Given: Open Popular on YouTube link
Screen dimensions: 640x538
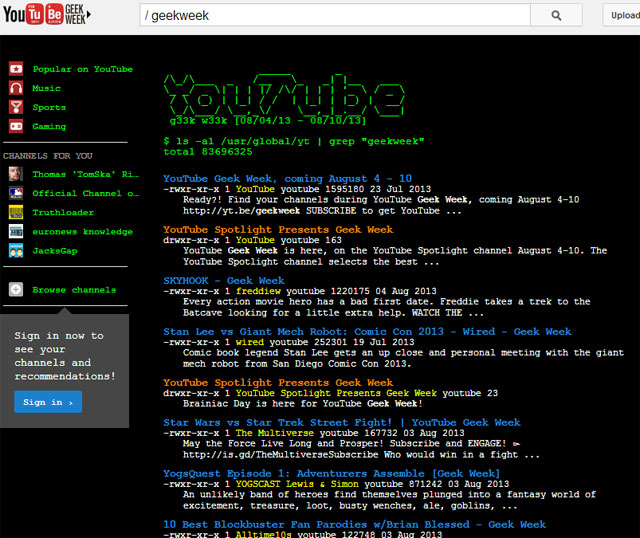Looking at the screenshot, I should point(83,69).
